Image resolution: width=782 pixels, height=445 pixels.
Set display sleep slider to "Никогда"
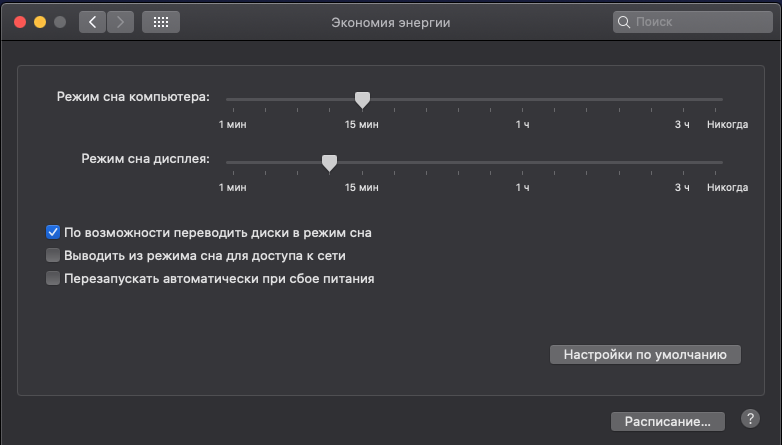[x=722, y=162]
